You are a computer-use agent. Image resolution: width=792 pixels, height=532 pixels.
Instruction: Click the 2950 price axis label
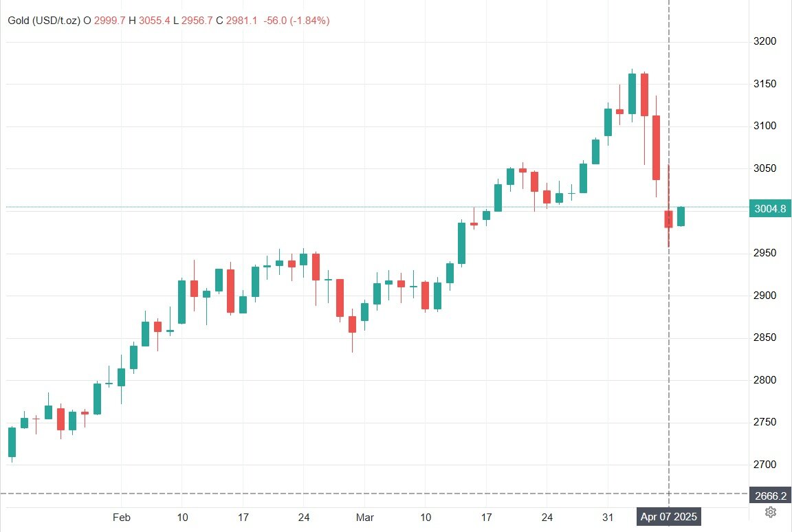click(764, 253)
